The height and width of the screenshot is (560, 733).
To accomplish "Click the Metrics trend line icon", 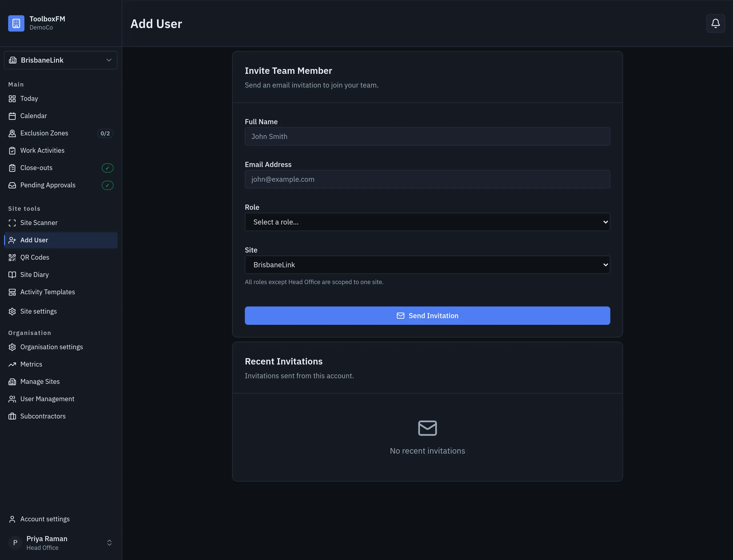I will click(x=12, y=365).
